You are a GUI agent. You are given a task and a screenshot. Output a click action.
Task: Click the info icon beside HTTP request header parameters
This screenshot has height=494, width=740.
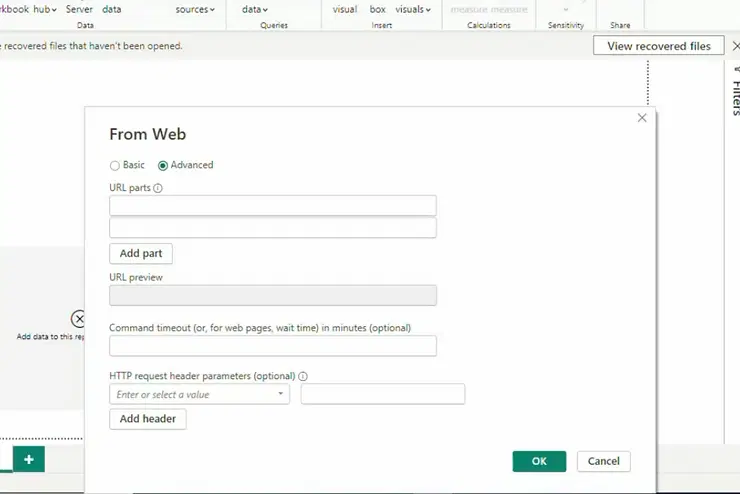(x=303, y=377)
